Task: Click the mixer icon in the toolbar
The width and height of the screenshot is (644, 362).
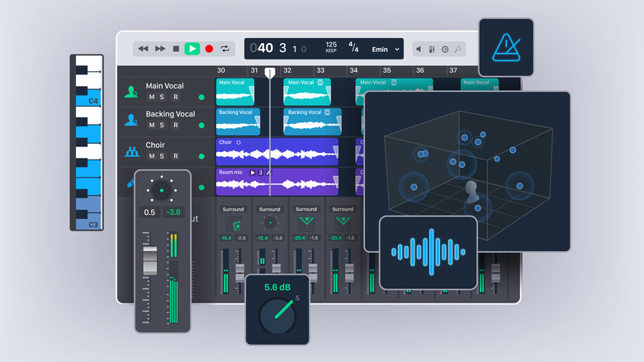Action: (x=431, y=50)
